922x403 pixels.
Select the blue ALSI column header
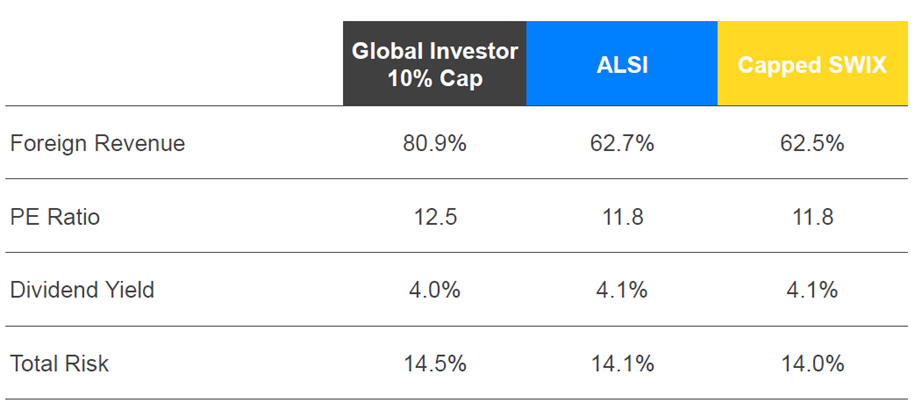pyautogui.click(x=621, y=64)
